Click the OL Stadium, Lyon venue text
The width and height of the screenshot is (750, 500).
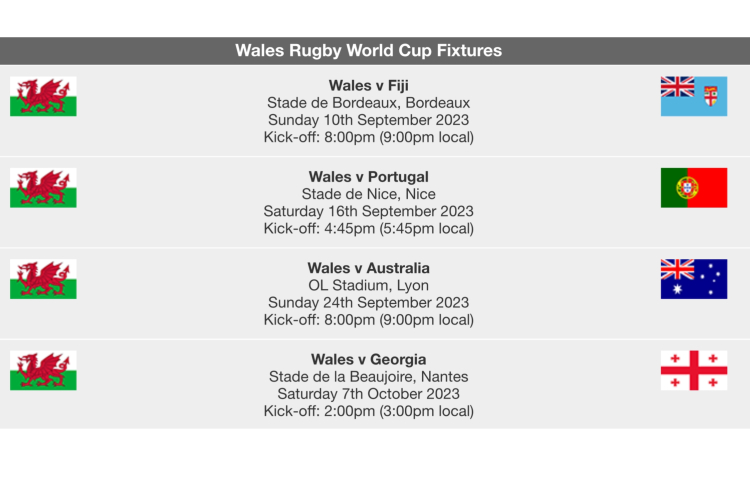tap(368, 285)
